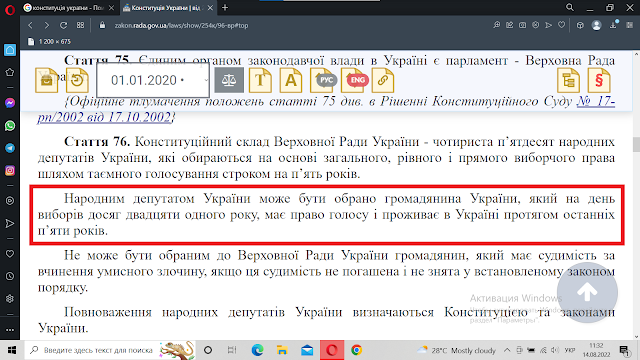Screen dimensions: 640x360
Task: Click the sidebar home icon
Action: tap(10, 50)
